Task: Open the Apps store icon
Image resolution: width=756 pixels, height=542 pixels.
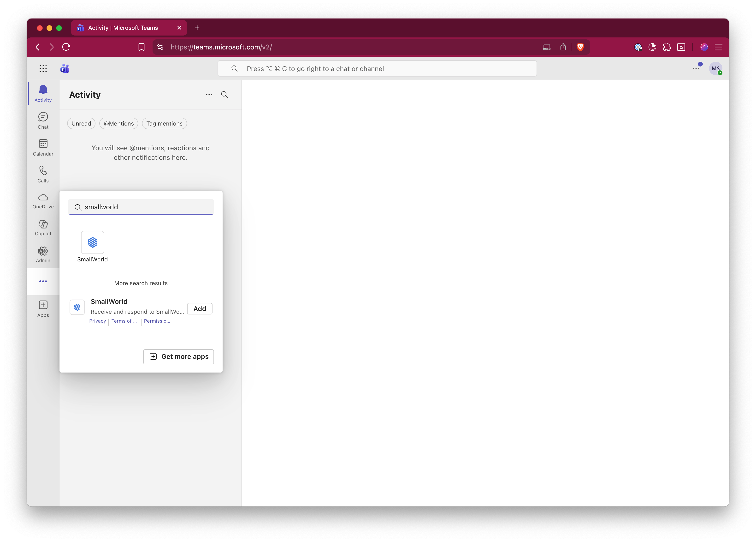Action: tap(43, 309)
